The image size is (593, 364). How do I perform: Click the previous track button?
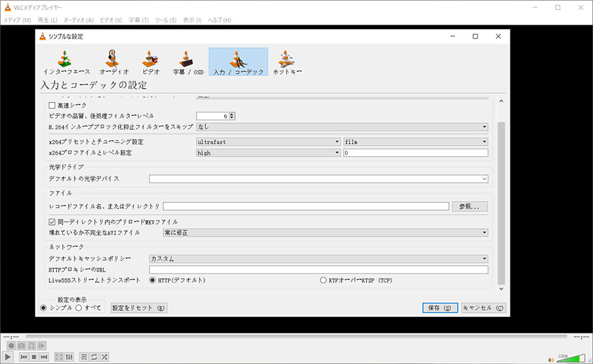tap(24, 357)
